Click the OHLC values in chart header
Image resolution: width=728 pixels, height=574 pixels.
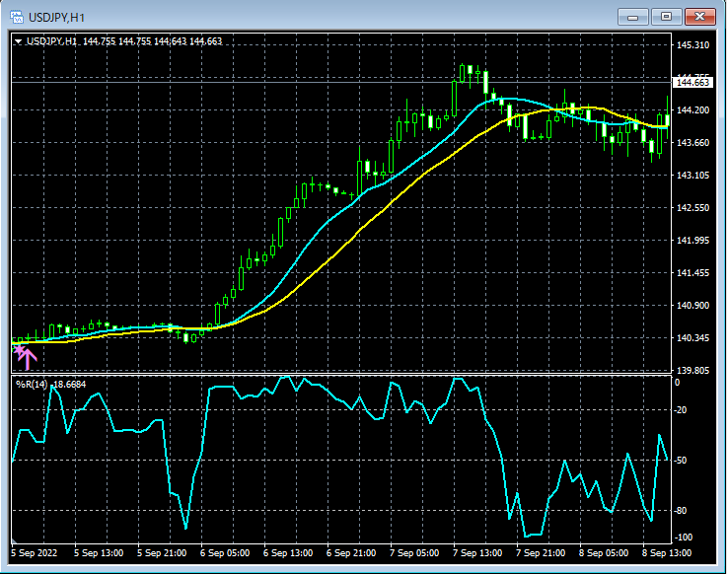click(x=153, y=41)
